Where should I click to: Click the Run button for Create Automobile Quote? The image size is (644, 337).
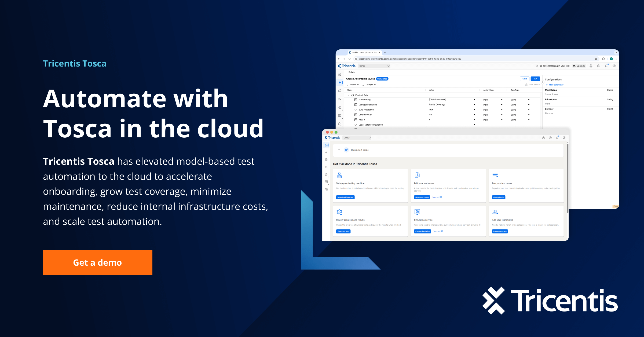(535, 79)
